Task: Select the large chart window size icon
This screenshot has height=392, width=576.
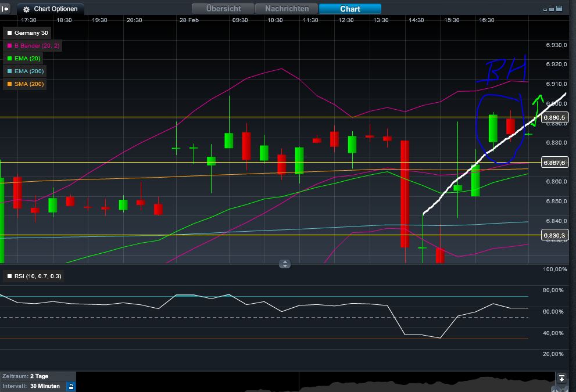Action: tap(559, 9)
